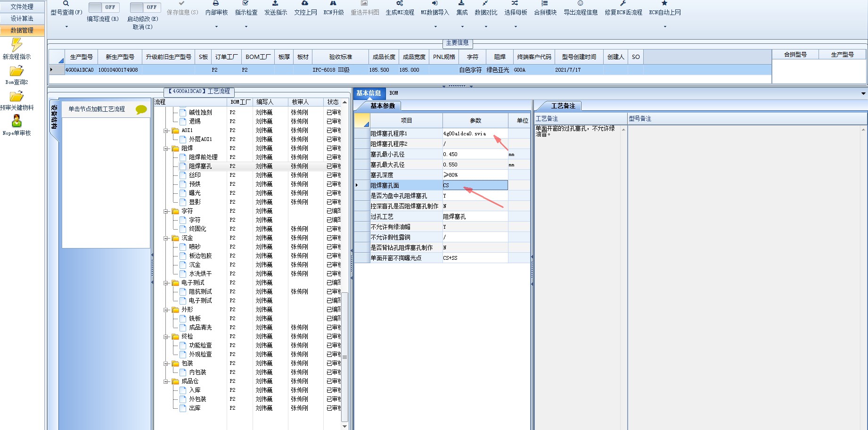Click scroll-up arrow of process tree
Image resolution: width=868 pixels, height=430 pixels.
click(x=344, y=102)
